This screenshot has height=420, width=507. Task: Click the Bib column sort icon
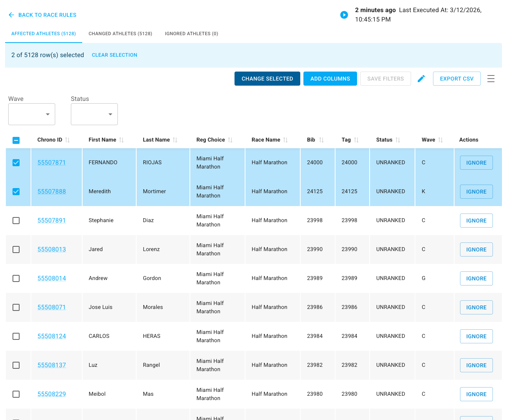(321, 140)
